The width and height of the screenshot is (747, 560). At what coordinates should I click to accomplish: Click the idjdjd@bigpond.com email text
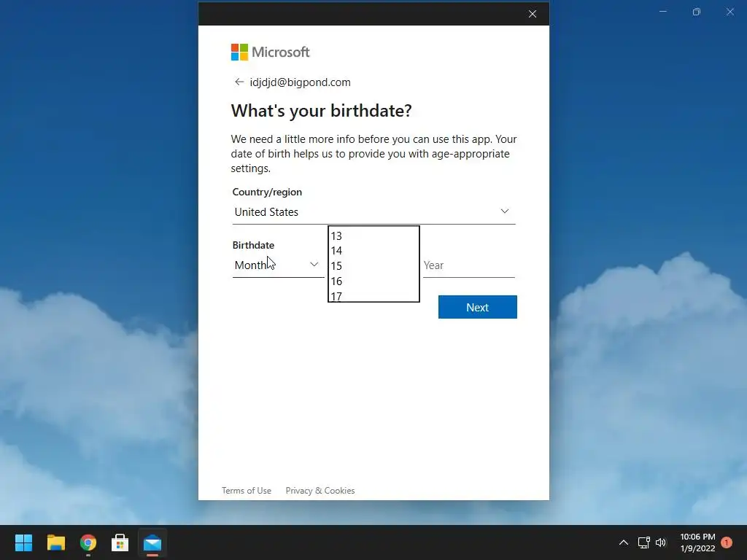300,82
